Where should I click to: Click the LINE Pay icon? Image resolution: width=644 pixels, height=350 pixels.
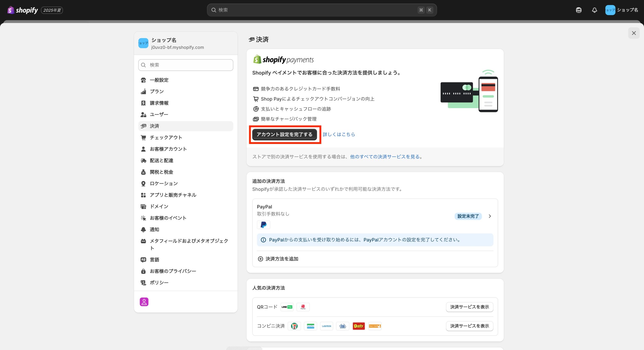[287, 307]
